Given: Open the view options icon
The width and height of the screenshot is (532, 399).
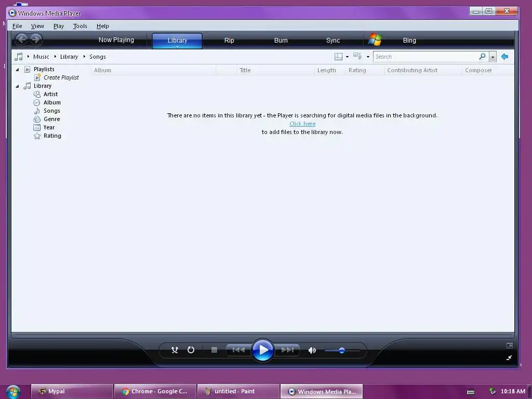Looking at the screenshot, I should tap(357, 56).
